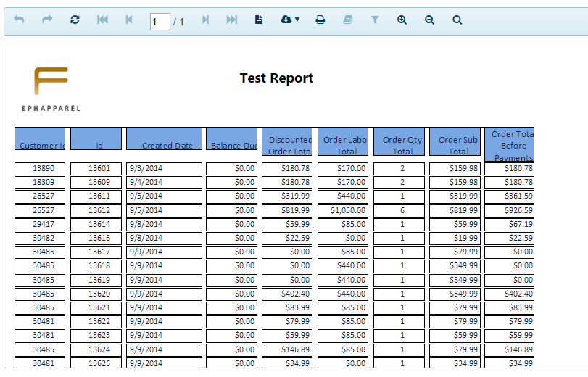Click the page number input field
The height and width of the screenshot is (377, 588).
160,22
